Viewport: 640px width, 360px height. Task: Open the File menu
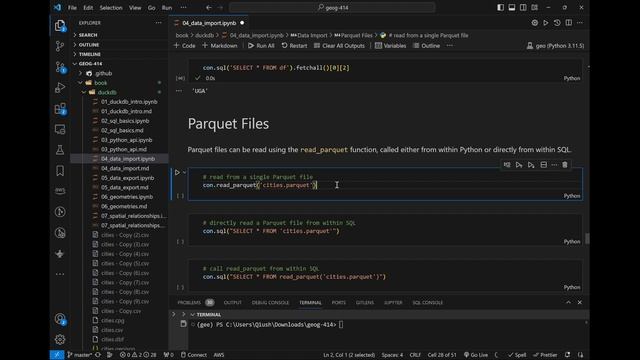click(72, 7)
